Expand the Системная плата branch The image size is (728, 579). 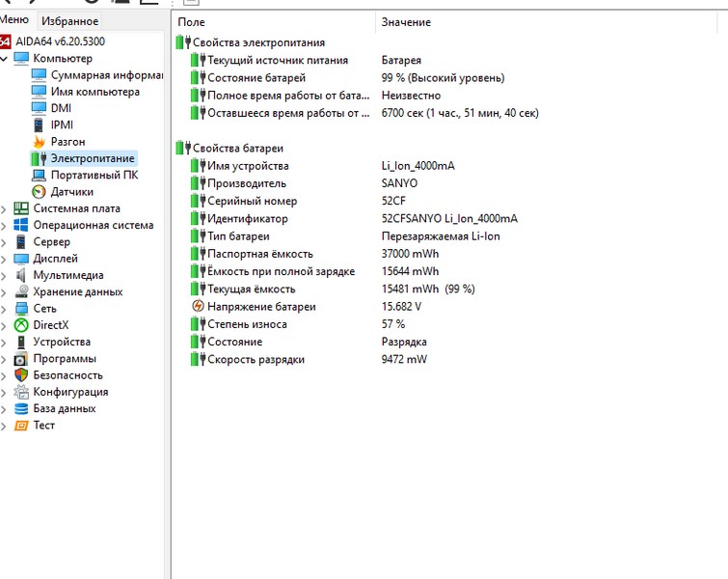coord(5,208)
